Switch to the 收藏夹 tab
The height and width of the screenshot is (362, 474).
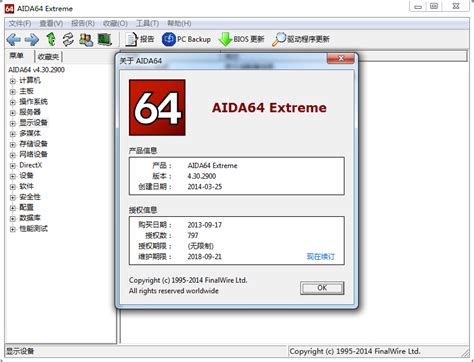pyautogui.click(x=48, y=57)
